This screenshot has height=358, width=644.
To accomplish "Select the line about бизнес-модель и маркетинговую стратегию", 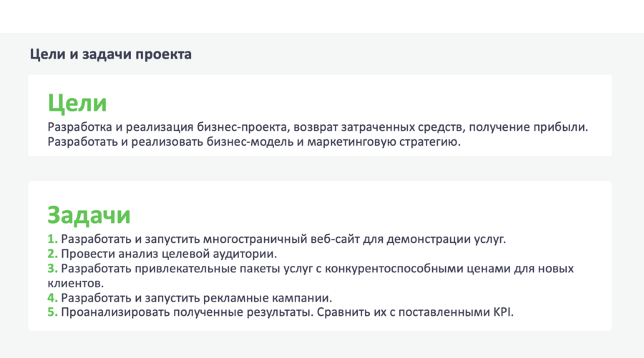I will coord(254,142).
